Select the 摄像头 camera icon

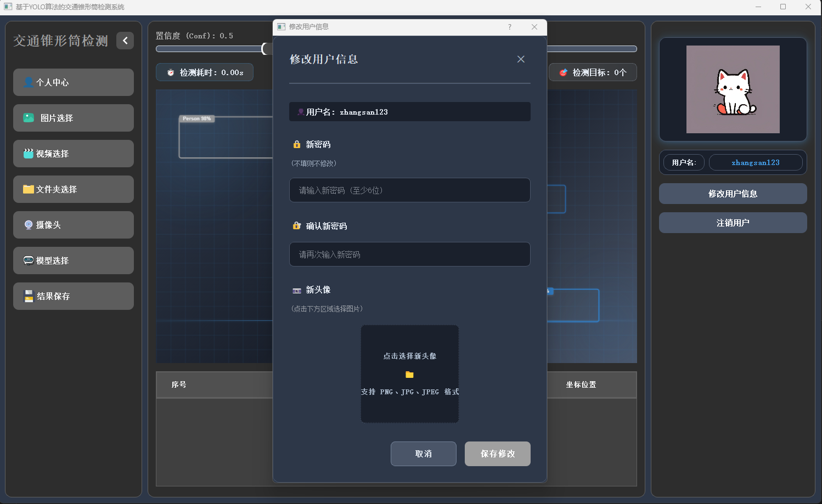click(x=29, y=225)
